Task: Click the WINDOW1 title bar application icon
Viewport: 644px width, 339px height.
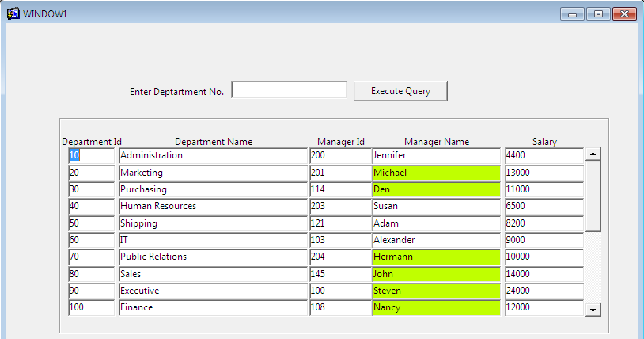Action: point(13,13)
